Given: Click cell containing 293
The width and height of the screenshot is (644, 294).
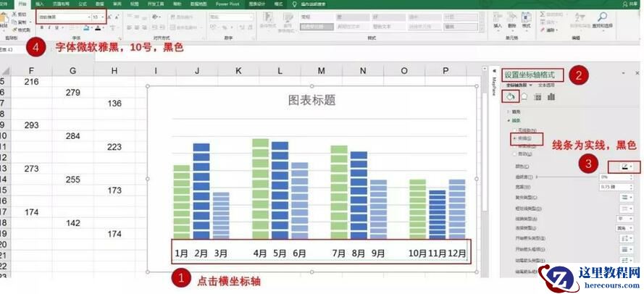Looking at the screenshot, I should click(x=32, y=125).
